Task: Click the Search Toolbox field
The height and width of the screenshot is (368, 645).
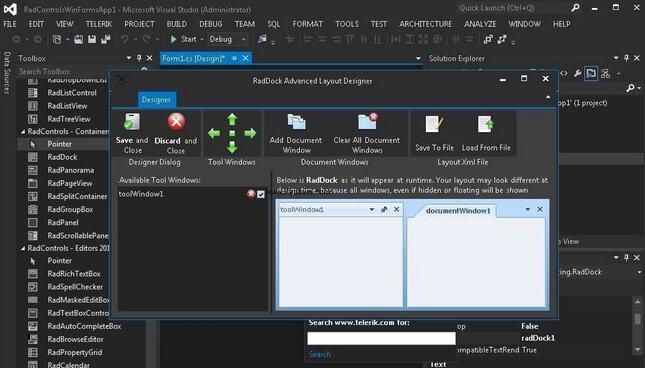Action: tap(78, 71)
